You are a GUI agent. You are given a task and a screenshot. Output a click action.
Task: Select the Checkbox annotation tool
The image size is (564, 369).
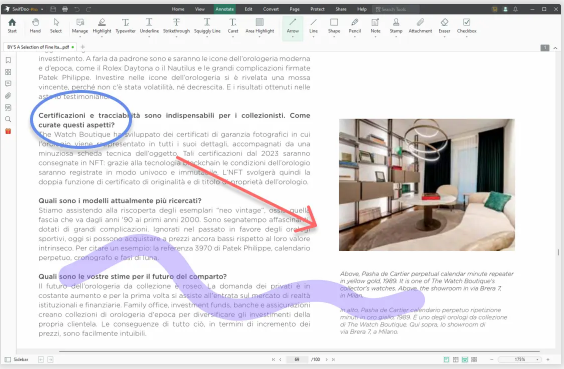[x=467, y=26]
